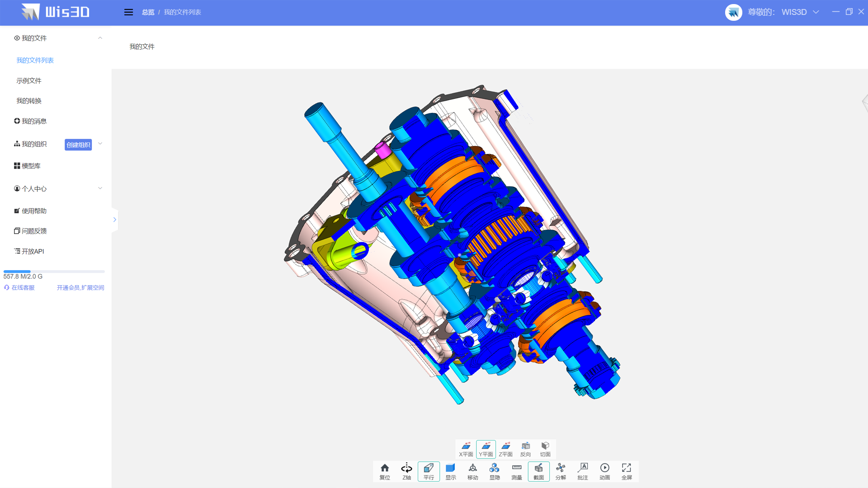Viewport: 868px width, 488px height.
Task: Select the Z轴 rotation tool
Action: [406, 471]
